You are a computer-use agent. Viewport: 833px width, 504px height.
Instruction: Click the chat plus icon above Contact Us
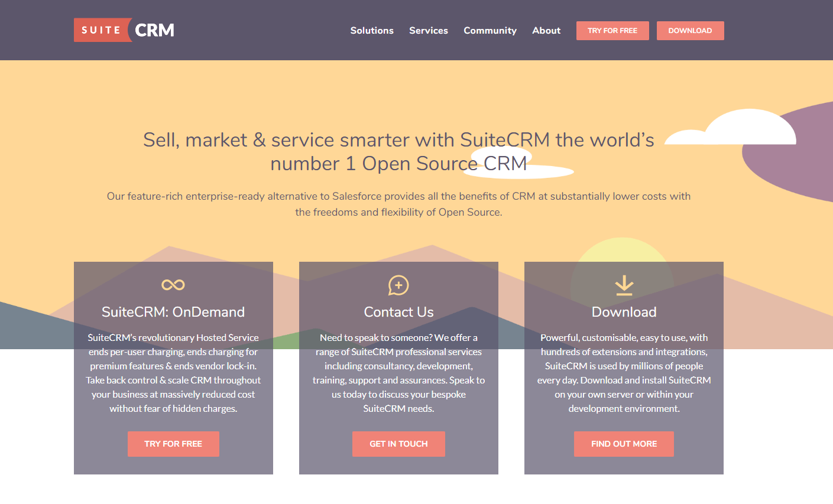click(x=398, y=285)
